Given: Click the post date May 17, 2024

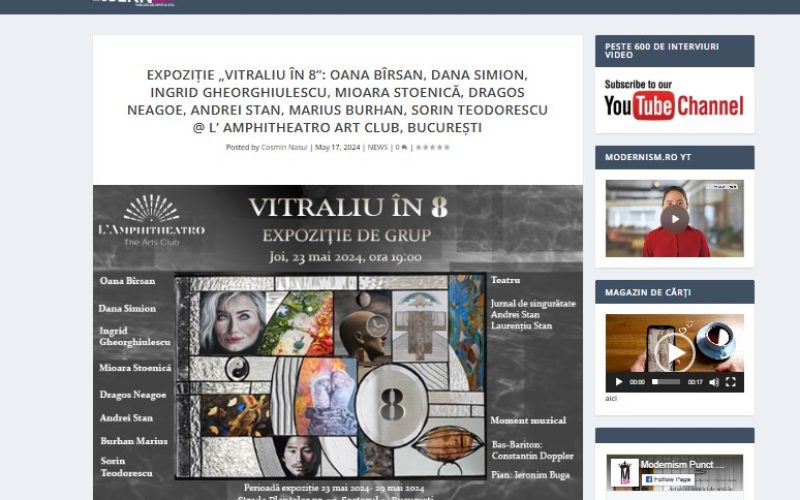Looking at the screenshot, I should 337,147.
